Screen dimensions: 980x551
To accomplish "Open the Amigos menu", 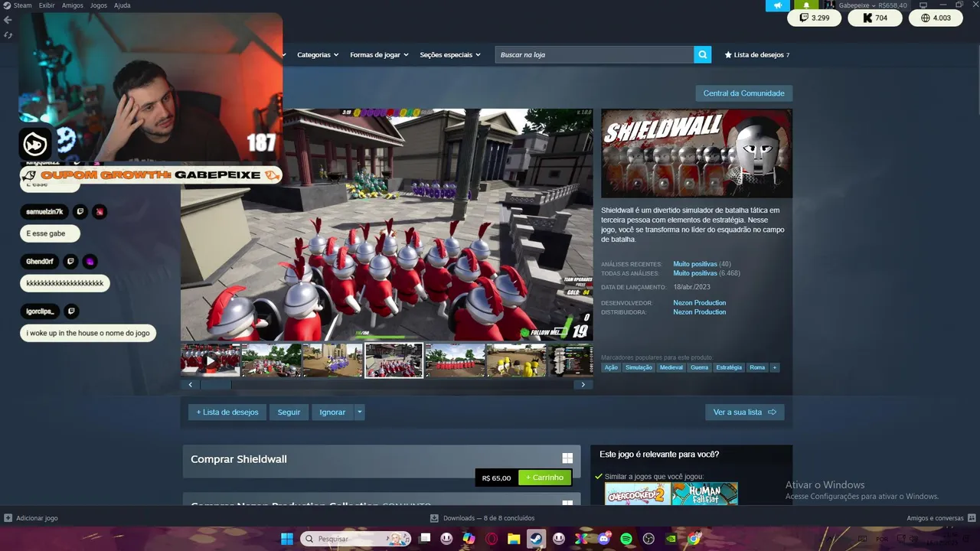I will coord(72,5).
